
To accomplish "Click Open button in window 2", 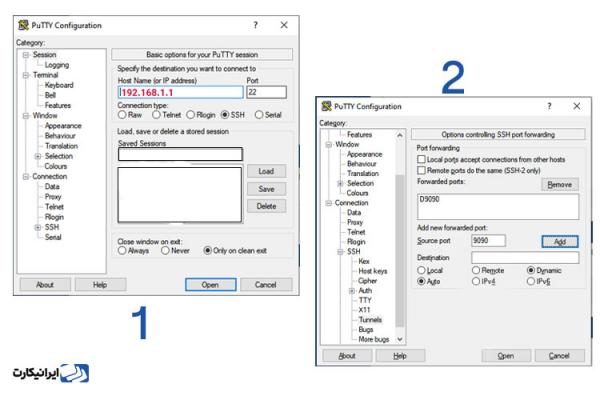I will tap(506, 356).
